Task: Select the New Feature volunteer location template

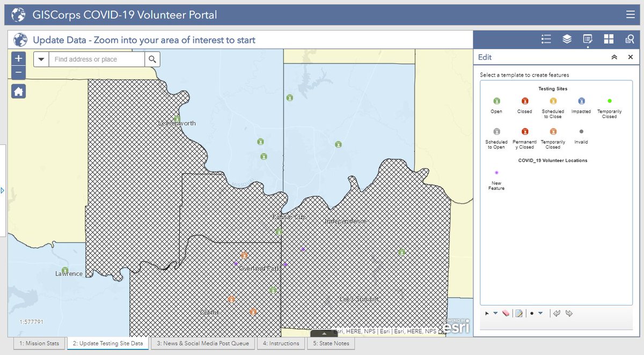Action: pyautogui.click(x=496, y=179)
